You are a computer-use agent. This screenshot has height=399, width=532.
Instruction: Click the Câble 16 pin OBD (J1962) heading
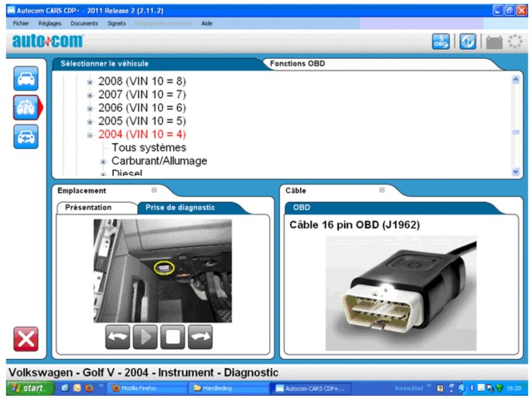(355, 224)
